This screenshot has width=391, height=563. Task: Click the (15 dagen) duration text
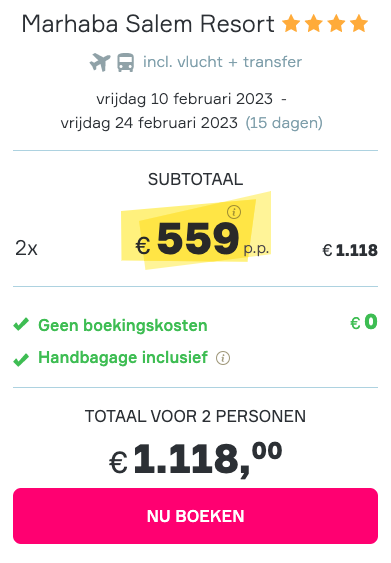284,123
